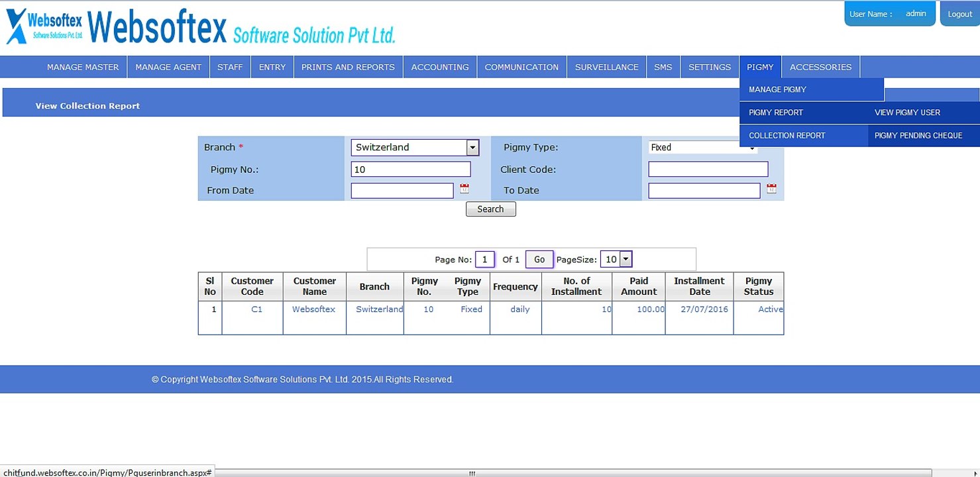980x477 pixels.
Task: Open the PRINTS AND REPORTS menu
Action: 348,67
